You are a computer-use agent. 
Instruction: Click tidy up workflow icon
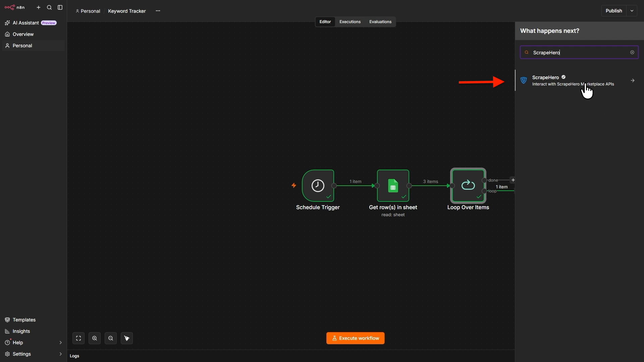click(127, 338)
